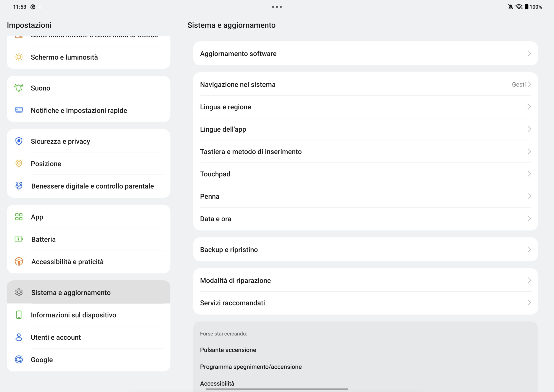
Task: Open Aggiornamento software chevron
Action: tap(529, 53)
